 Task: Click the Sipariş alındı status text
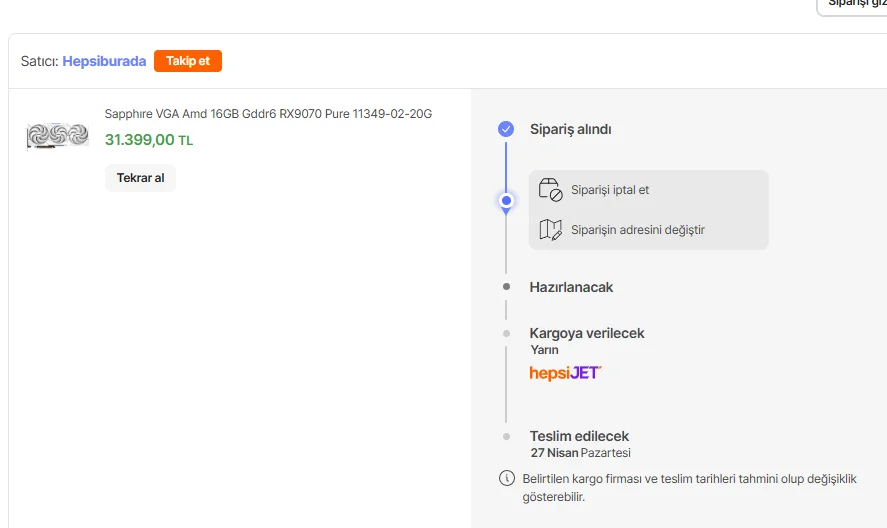(x=570, y=129)
